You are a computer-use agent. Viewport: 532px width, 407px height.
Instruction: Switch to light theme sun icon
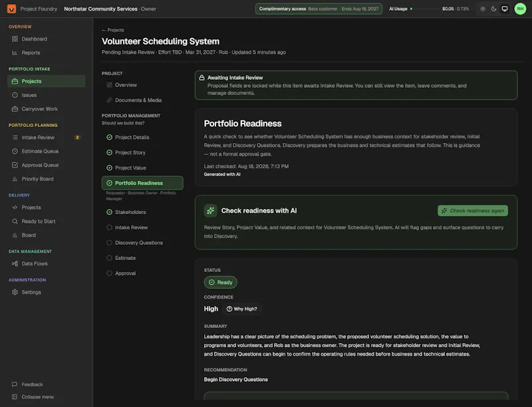[x=483, y=9]
